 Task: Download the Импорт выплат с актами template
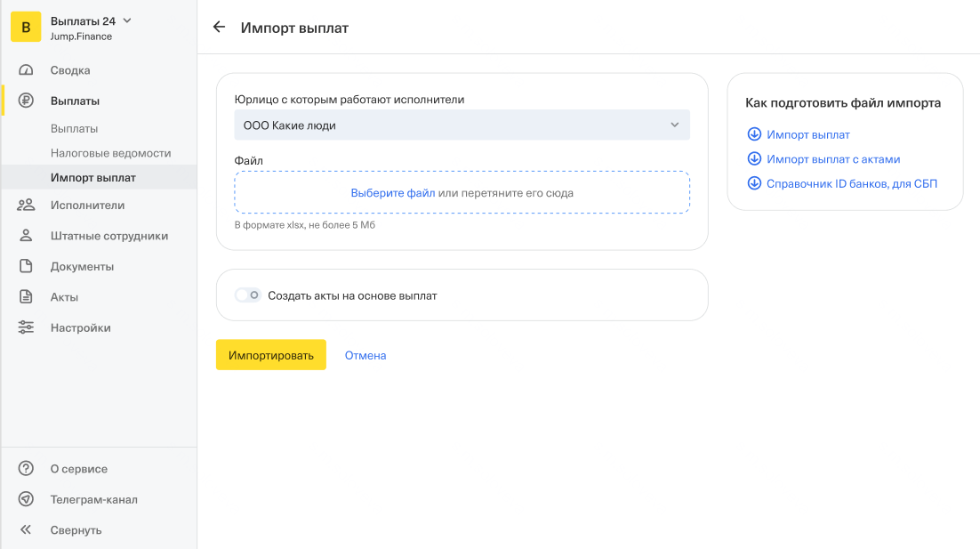coord(832,159)
